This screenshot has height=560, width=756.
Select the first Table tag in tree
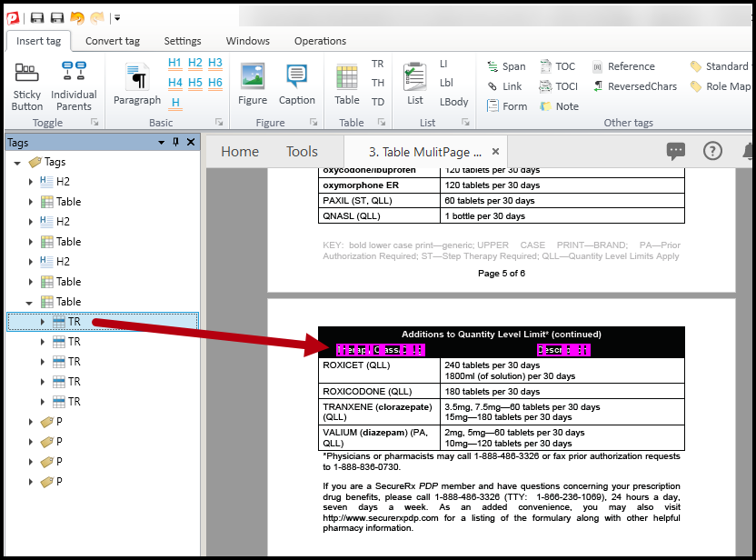[61, 202]
